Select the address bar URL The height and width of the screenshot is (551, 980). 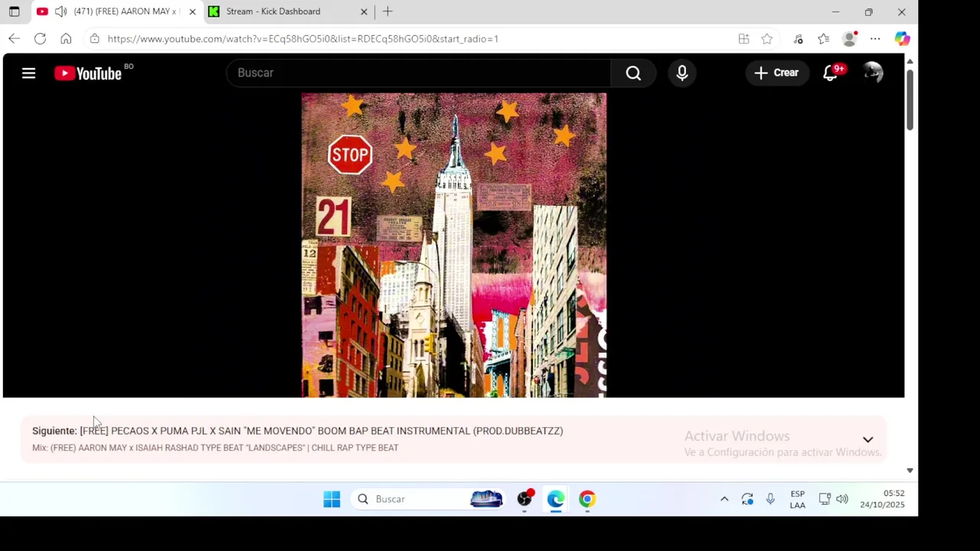click(x=302, y=38)
